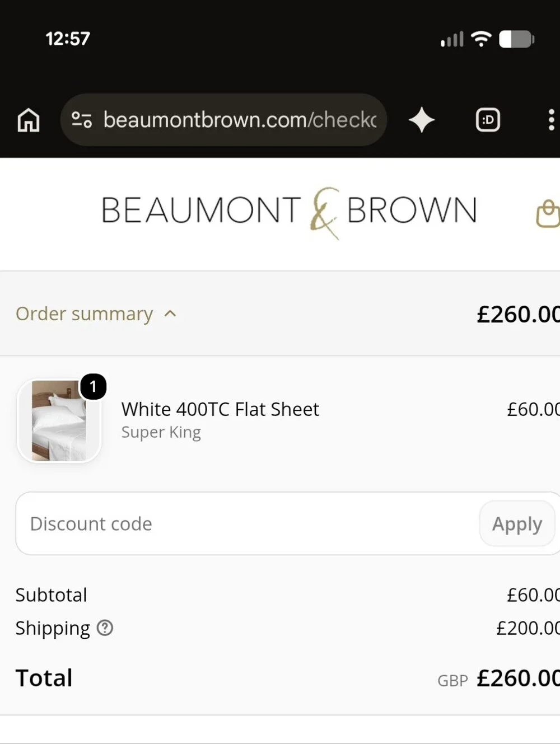Click the Apply discount button
Viewport: 560px width, 744px height.
517,524
